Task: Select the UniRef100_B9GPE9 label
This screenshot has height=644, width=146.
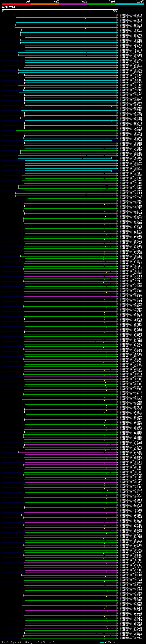Action: pos(131,42)
